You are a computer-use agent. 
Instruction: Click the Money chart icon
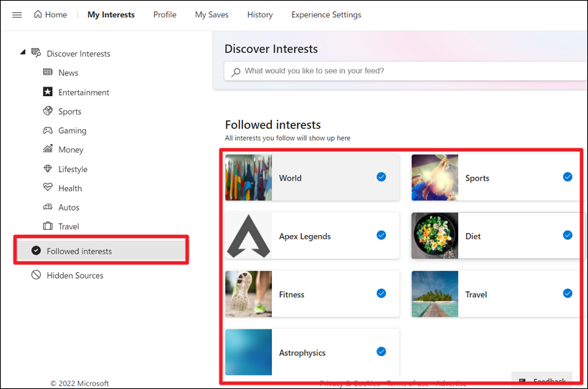(48, 150)
